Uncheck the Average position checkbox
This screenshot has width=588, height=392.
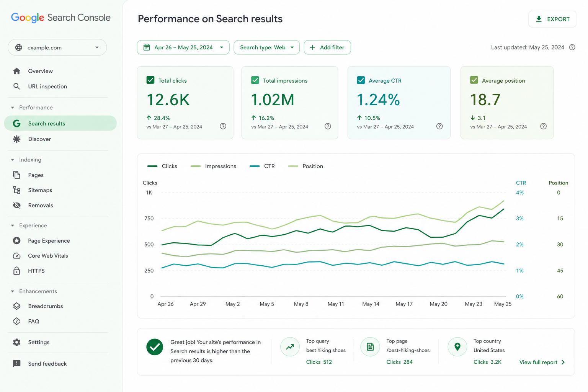tap(474, 80)
